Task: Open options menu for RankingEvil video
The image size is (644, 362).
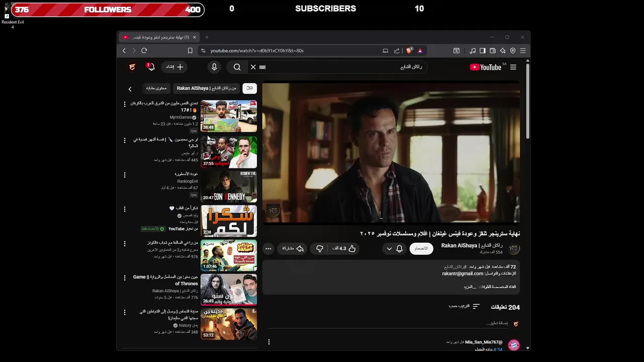Action: click(x=125, y=175)
